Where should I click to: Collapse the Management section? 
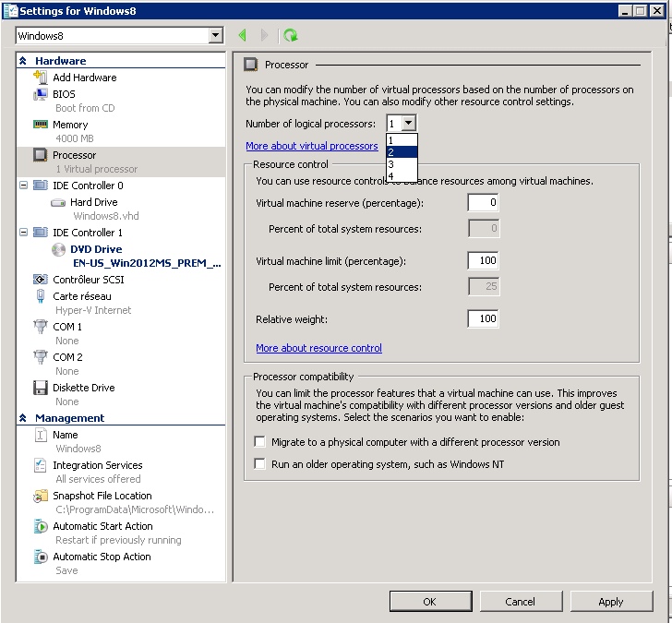[23, 418]
